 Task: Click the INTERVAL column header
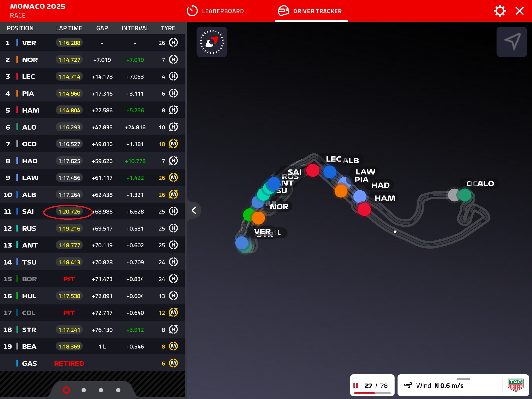(135, 28)
